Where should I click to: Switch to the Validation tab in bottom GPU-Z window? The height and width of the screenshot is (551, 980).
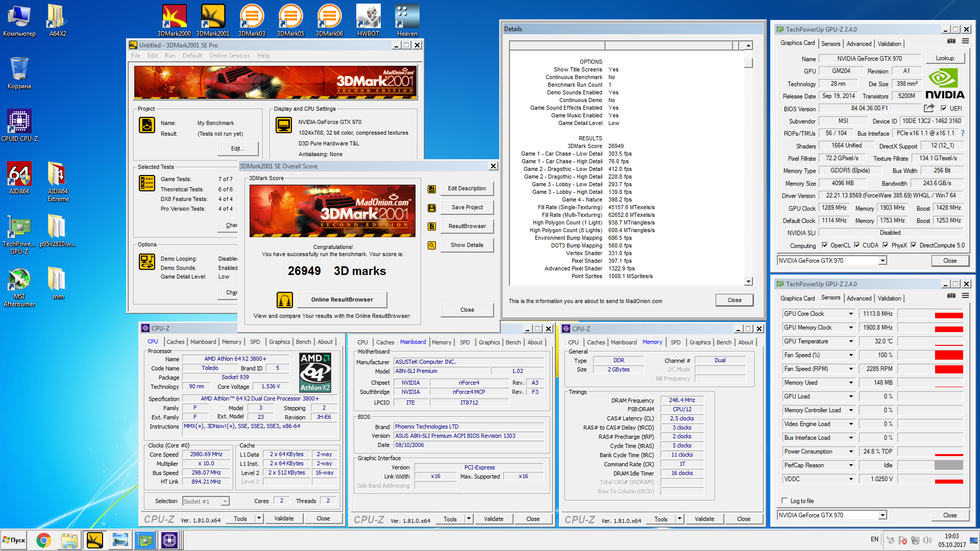[x=889, y=298]
